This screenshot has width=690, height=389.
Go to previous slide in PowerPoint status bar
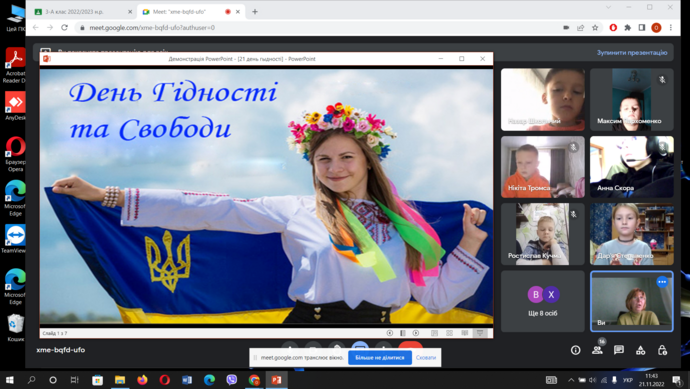[389, 333]
